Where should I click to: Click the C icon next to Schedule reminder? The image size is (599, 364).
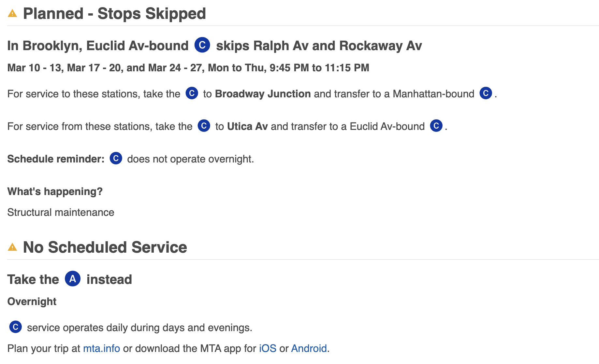coord(116,159)
